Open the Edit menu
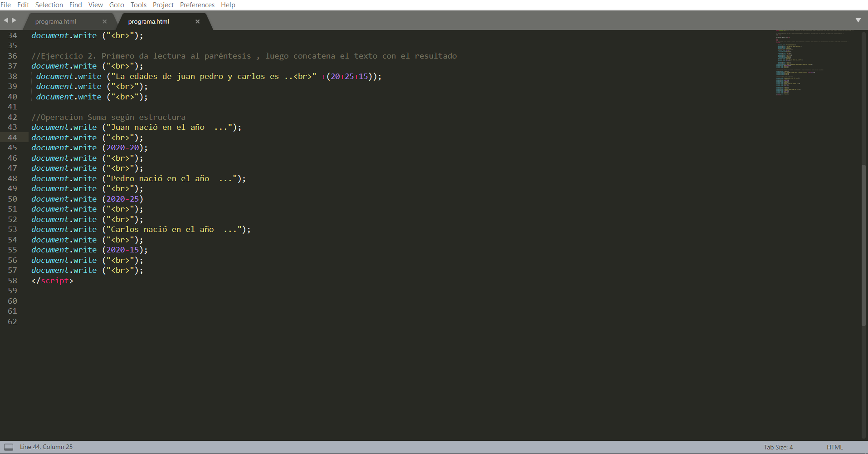 (x=23, y=5)
